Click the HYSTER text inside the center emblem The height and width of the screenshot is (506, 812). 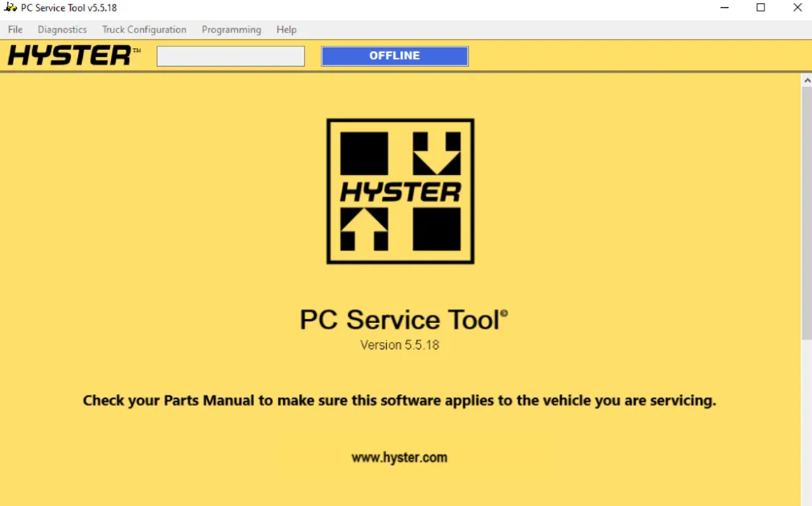[400, 192]
